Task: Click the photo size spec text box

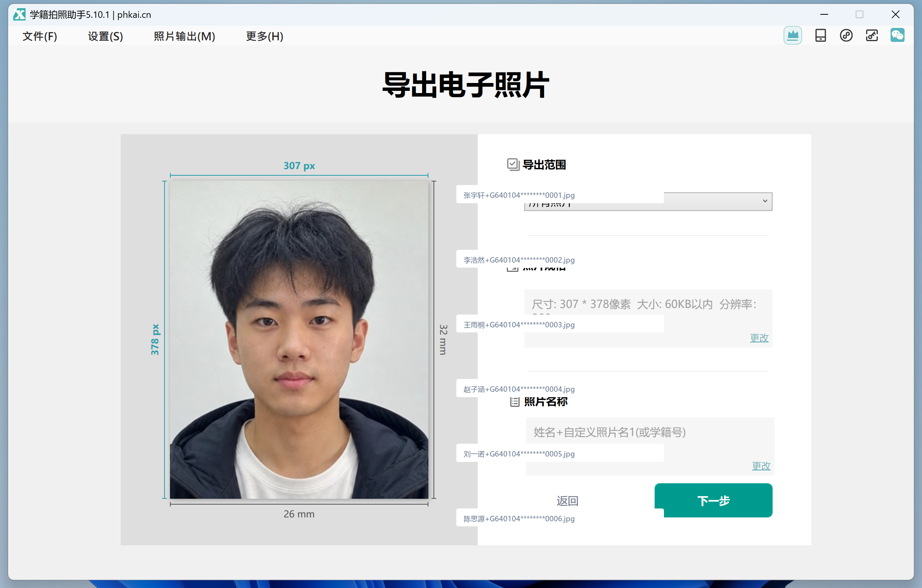Action: point(648,318)
